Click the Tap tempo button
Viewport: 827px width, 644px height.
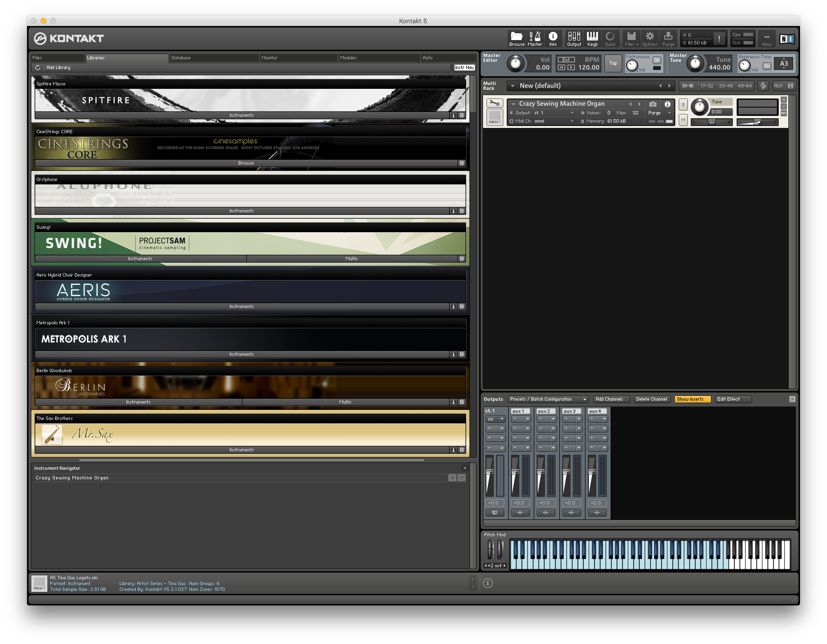point(613,63)
